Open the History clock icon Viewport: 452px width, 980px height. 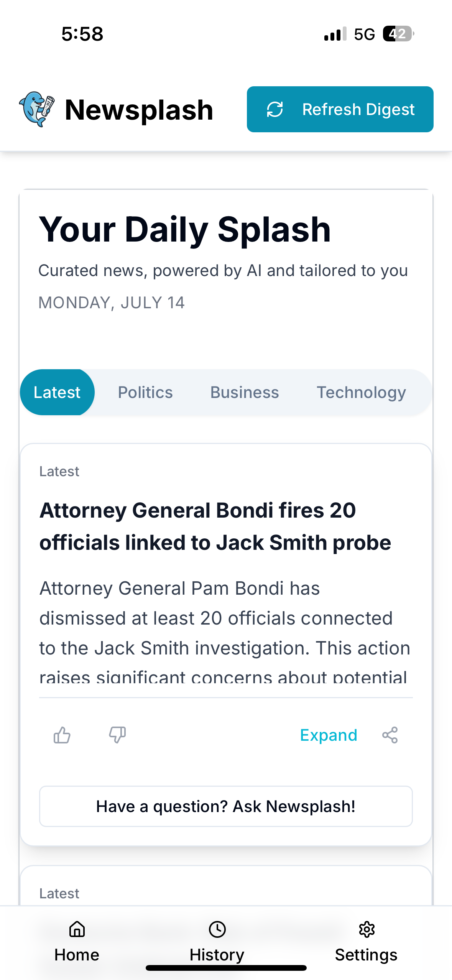pos(217,929)
